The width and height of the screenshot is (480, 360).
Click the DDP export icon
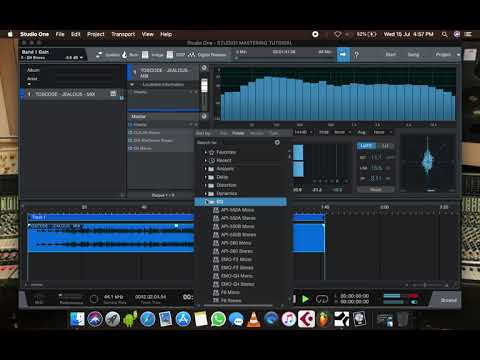click(x=170, y=55)
